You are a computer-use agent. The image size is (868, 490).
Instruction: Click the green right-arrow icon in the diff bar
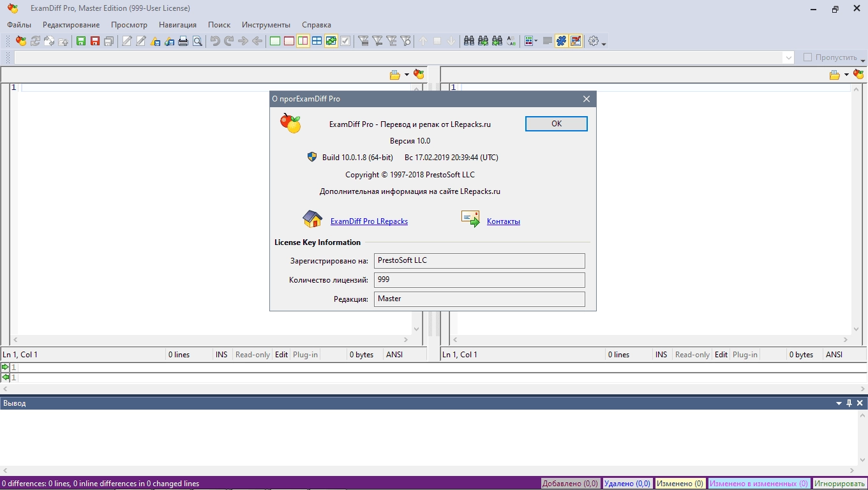tap(5, 367)
